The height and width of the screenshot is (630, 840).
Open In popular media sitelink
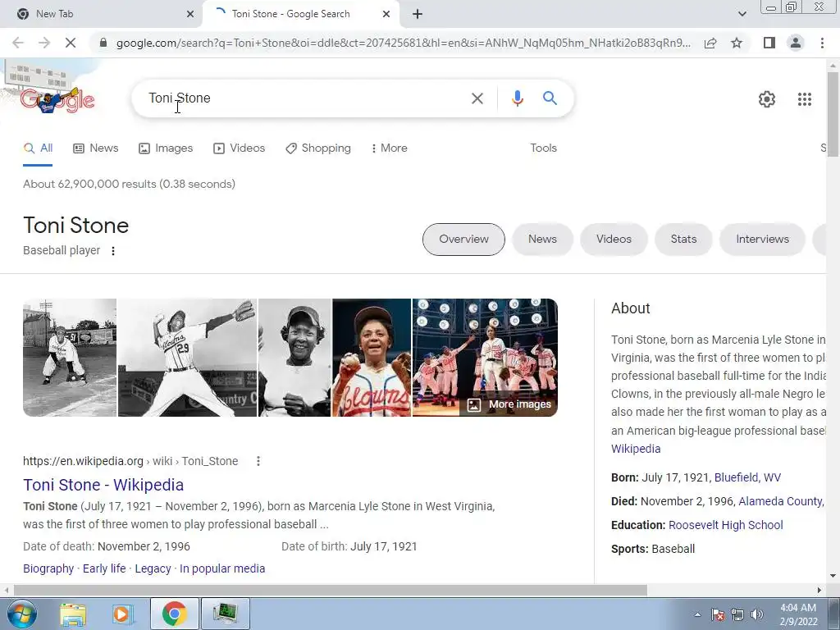(222, 569)
